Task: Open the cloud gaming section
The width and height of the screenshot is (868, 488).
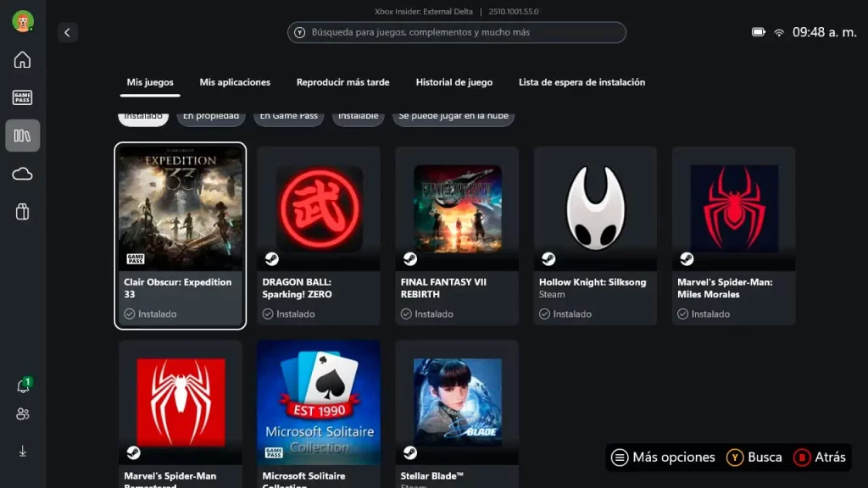Action: [22, 174]
